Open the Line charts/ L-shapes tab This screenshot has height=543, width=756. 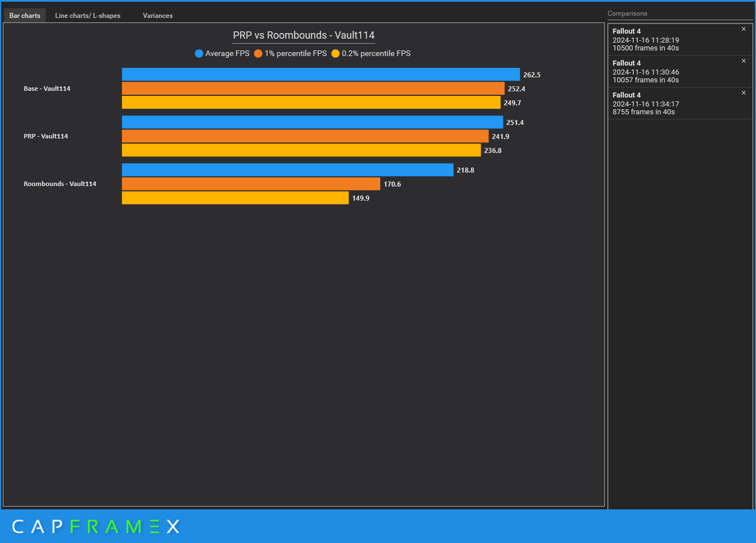pyautogui.click(x=88, y=16)
